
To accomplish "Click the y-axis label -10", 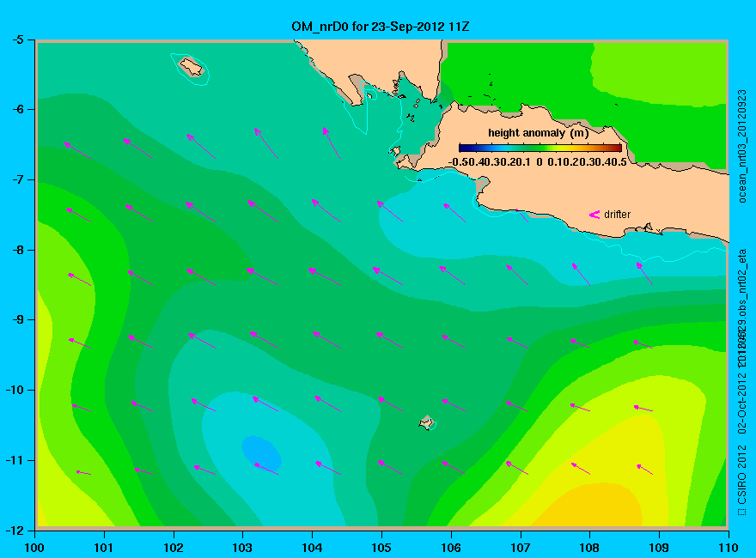I will point(15,390).
